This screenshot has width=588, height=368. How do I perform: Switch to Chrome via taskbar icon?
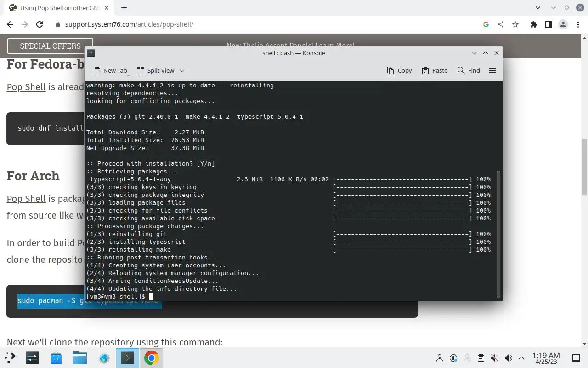[x=152, y=357]
